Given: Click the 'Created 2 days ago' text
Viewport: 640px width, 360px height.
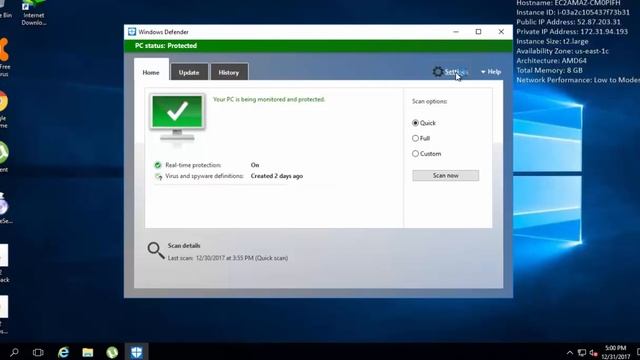Looking at the screenshot, I should click(277, 176).
